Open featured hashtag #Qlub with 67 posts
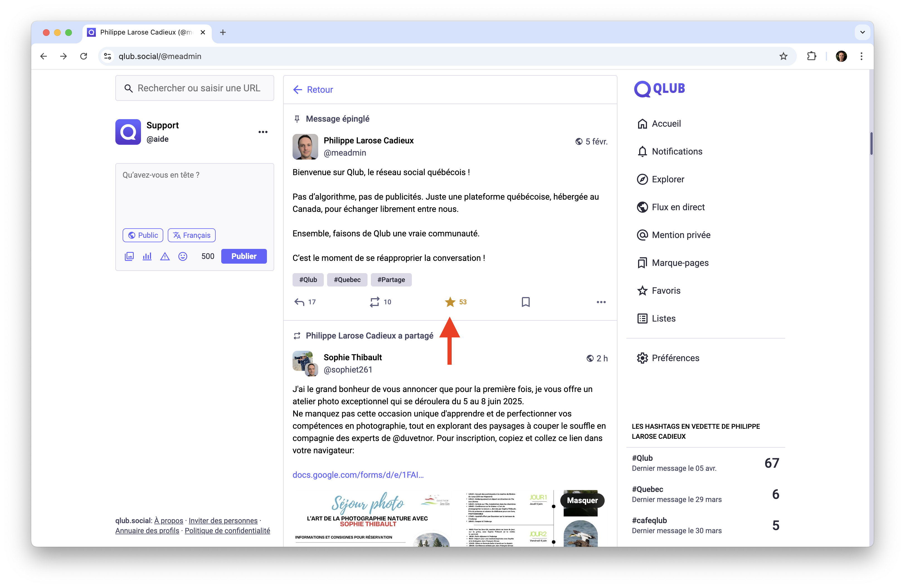This screenshot has width=905, height=588. click(x=705, y=463)
